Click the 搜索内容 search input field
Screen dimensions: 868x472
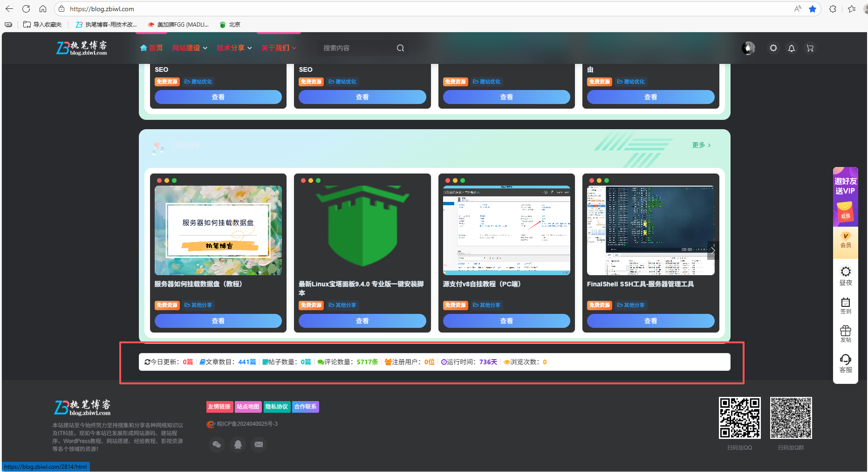[x=356, y=48]
